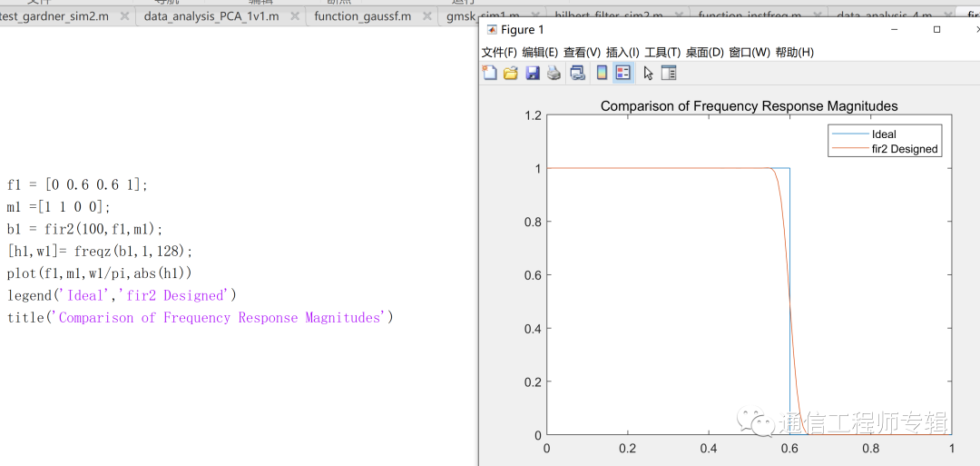Viewport: 980px width, 466px height.
Task: Click the x-axis tick label 0.2
Action: click(628, 448)
